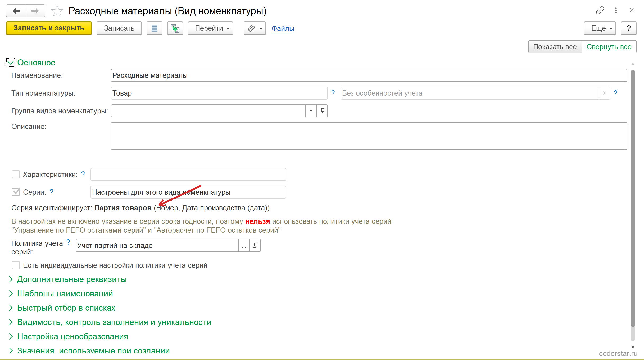Open the Файлы link
The image size is (644, 360).
283,28
